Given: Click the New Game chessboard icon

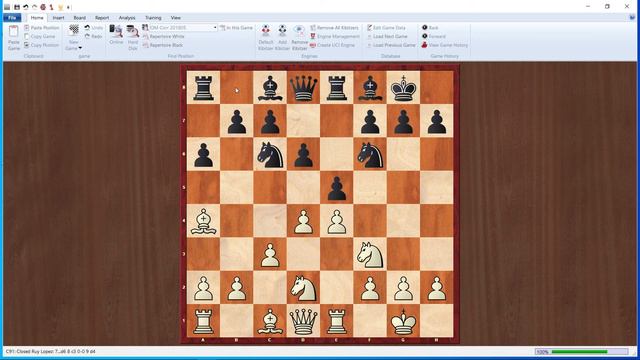Looking at the screenshot, I should (x=74, y=31).
